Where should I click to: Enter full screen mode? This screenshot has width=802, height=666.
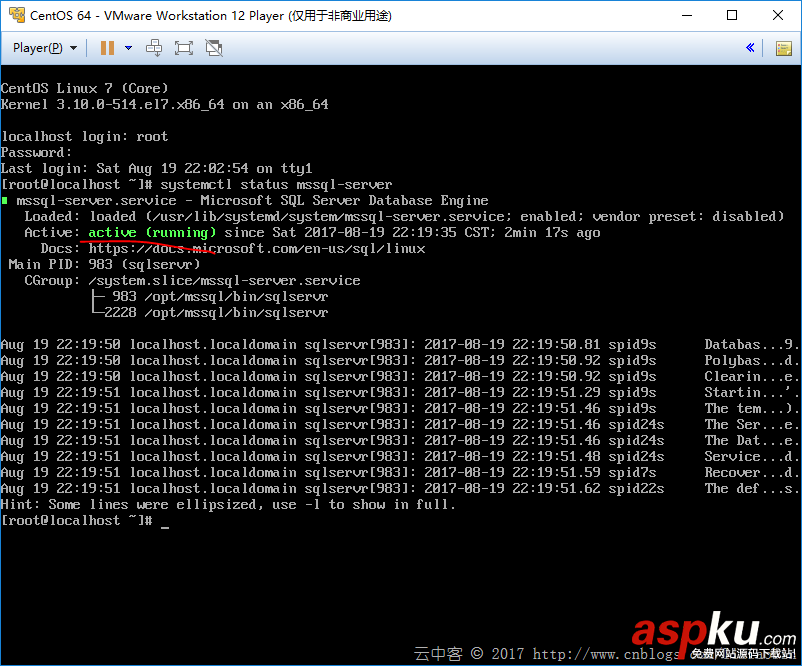pyautogui.click(x=184, y=48)
